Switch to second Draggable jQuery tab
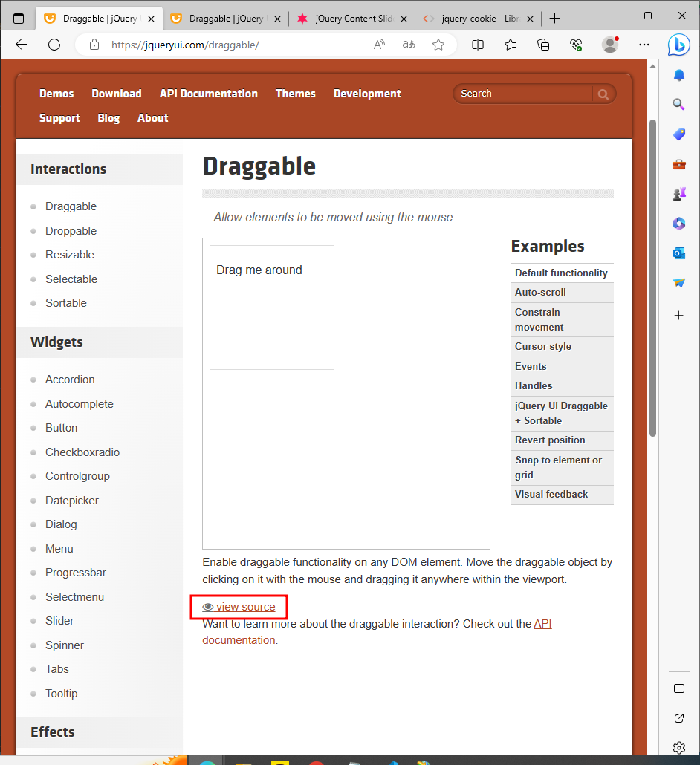 (225, 19)
